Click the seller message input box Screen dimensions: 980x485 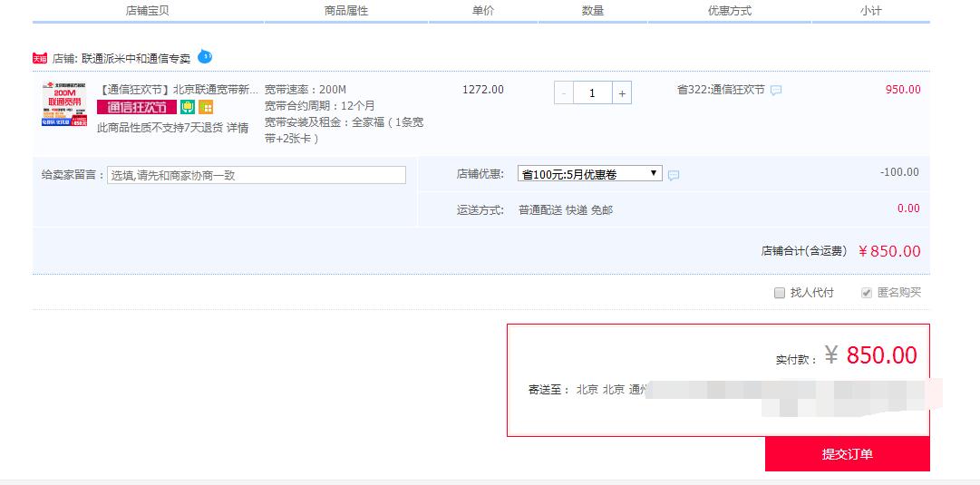257,175
